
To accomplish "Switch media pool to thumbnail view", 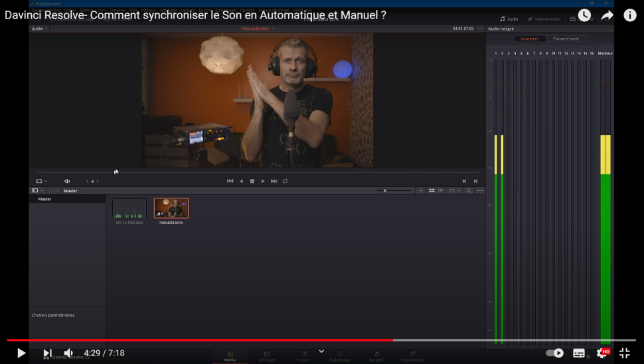I will click(x=432, y=190).
